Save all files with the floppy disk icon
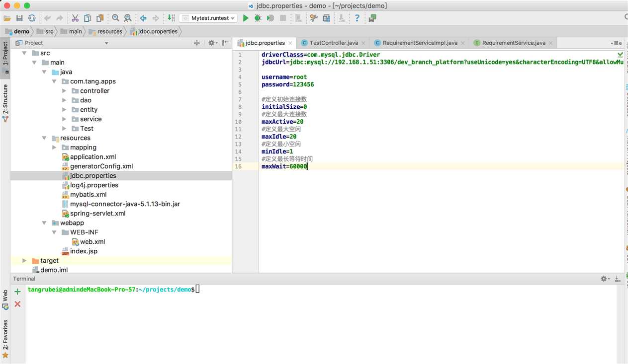The height and width of the screenshot is (364, 628). tap(19, 18)
